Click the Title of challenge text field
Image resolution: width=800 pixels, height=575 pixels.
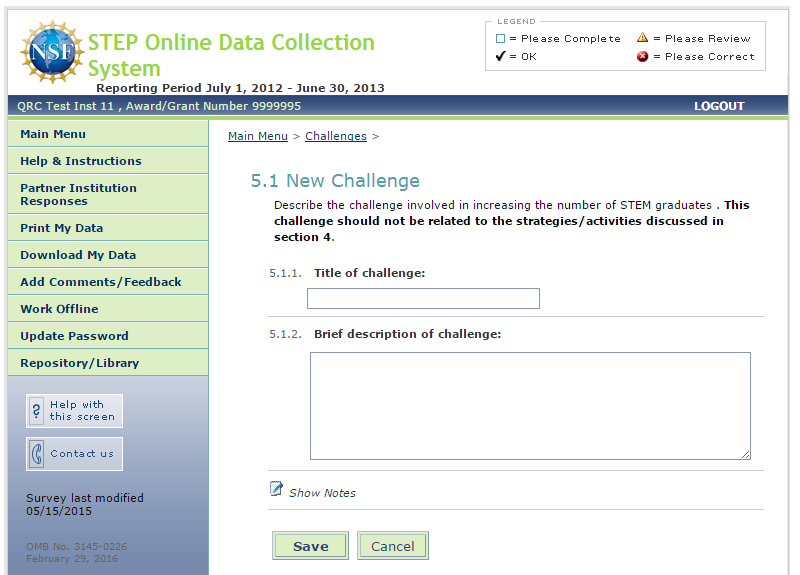point(423,299)
